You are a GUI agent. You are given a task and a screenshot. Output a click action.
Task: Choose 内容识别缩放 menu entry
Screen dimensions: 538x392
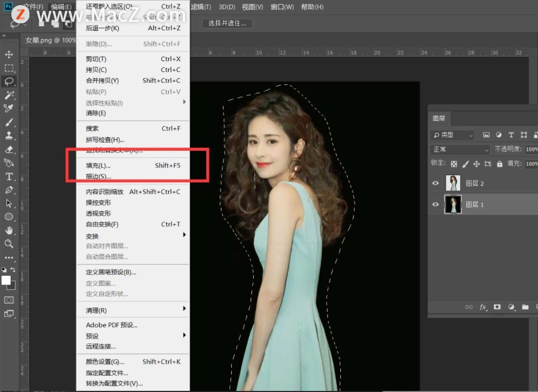click(133, 191)
